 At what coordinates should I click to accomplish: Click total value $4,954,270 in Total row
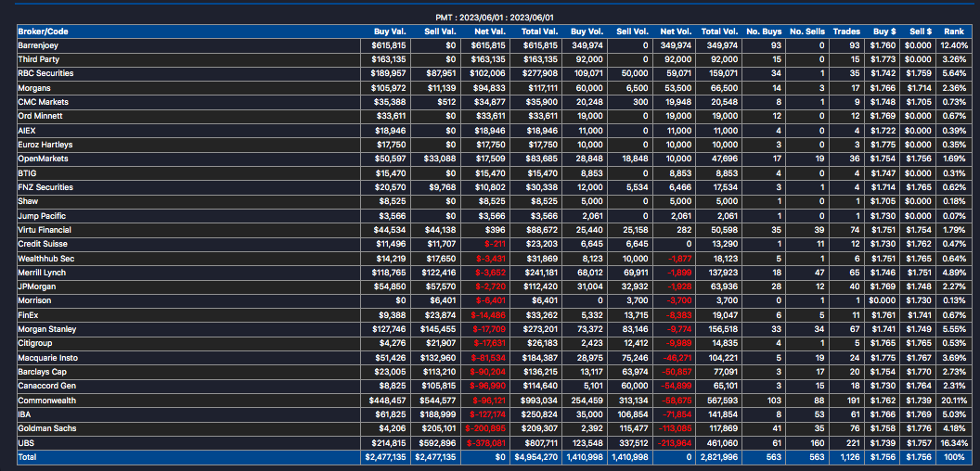coord(536,457)
